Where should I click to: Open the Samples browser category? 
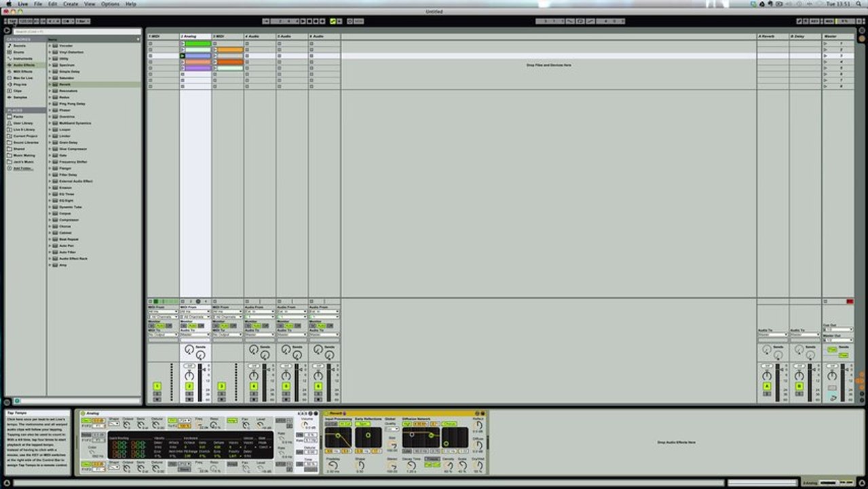click(x=20, y=97)
